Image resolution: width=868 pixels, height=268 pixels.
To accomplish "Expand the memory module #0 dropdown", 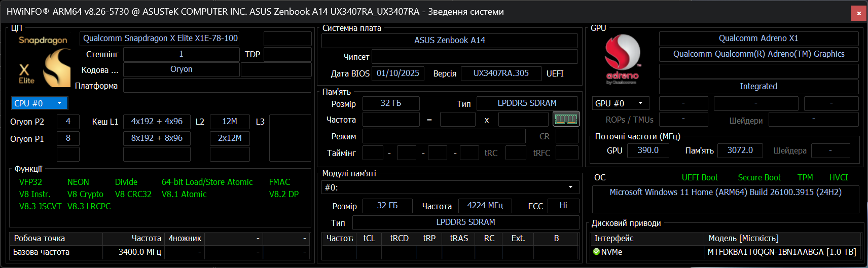I will pyautogui.click(x=450, y=187).
